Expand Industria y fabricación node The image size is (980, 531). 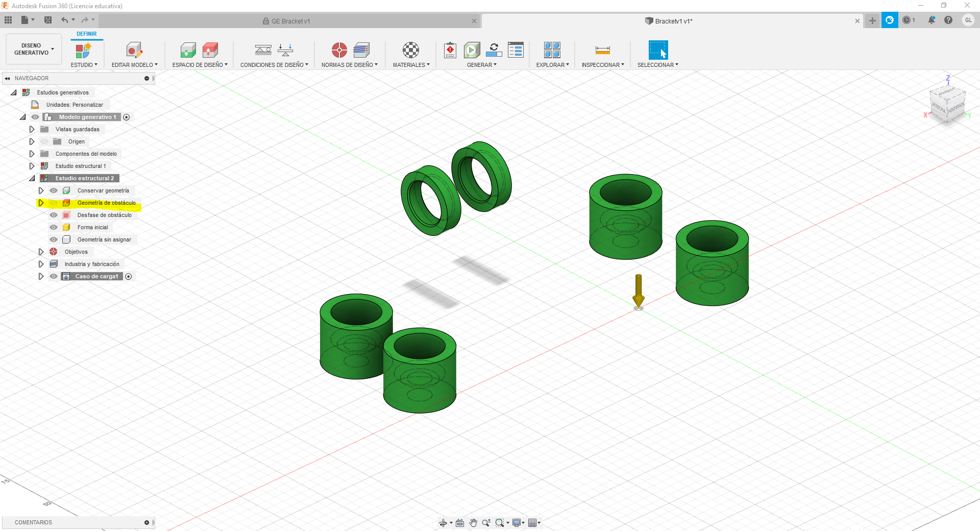coord(41,264)
